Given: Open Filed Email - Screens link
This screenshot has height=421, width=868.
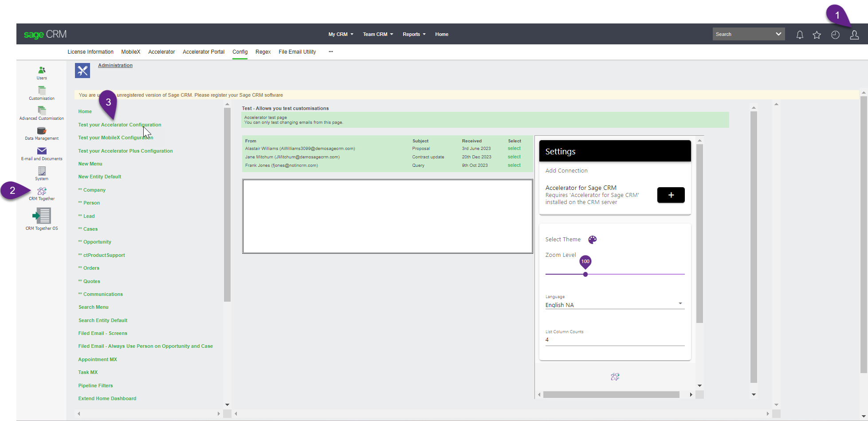Looking at the screenshot, I should coord(102,333).
